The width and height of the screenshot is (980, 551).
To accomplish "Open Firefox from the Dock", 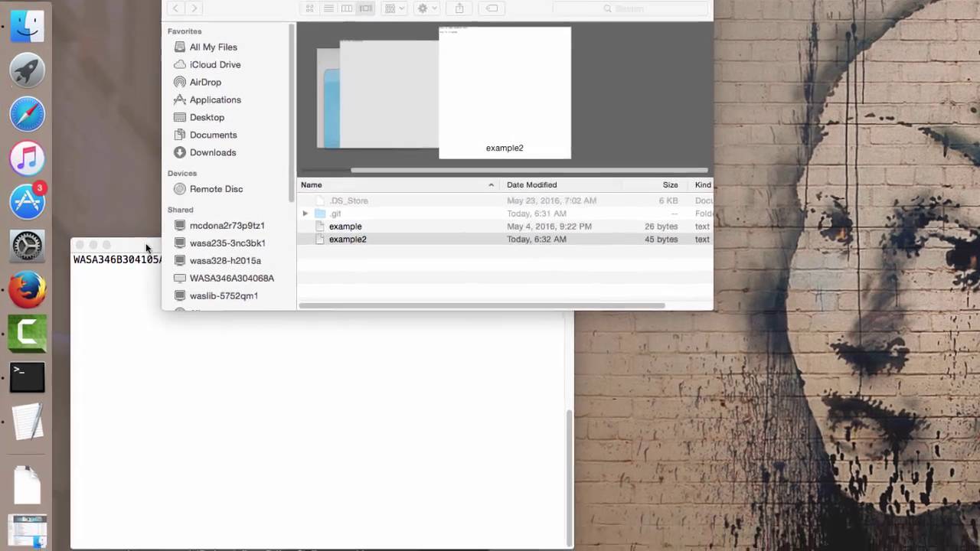I will click(x=28, y=290).
